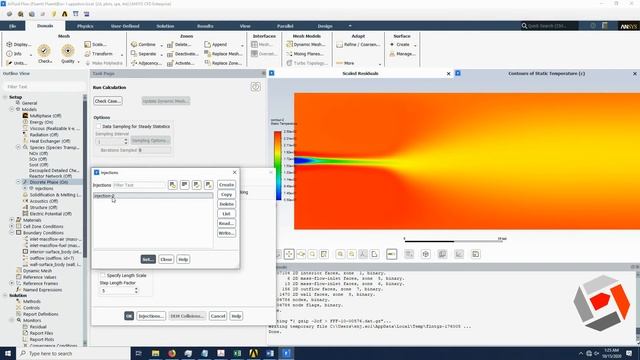Select injection-2 in the list
Image resolution: width=640 pixels, height=360 pixels.
coord(153,196)
